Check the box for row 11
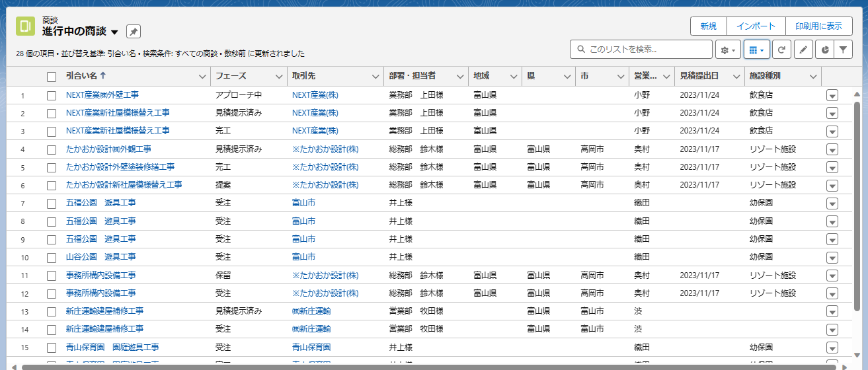The width and height of the screenshot is (868, 370). click(52, 275)
